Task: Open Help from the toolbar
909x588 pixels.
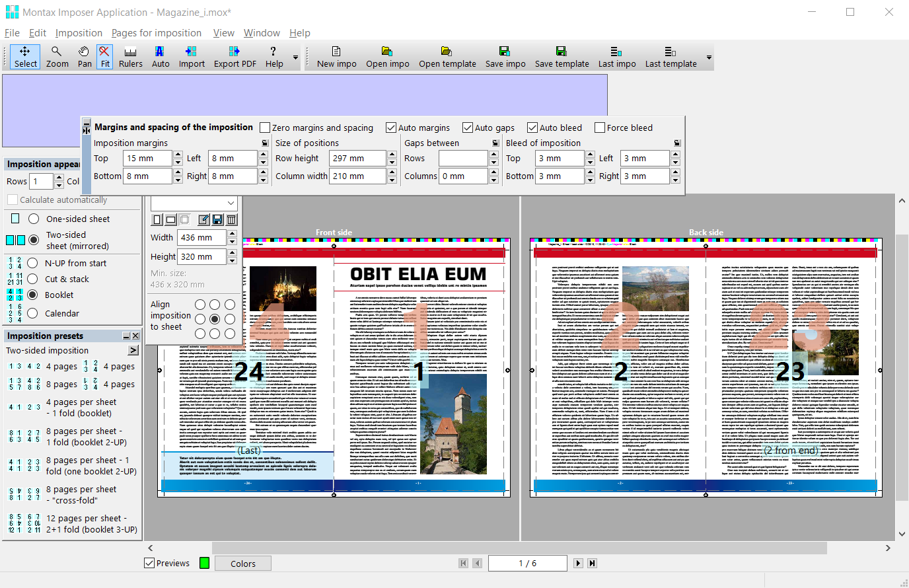Action: [x=274, y=57]
